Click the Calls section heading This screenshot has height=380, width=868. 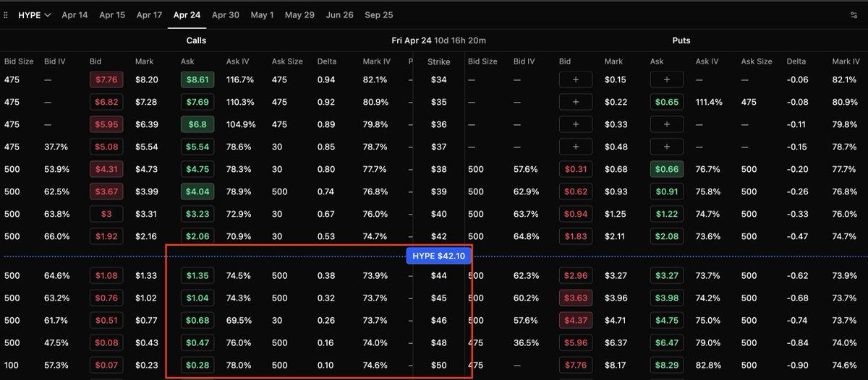click(195, 40)
